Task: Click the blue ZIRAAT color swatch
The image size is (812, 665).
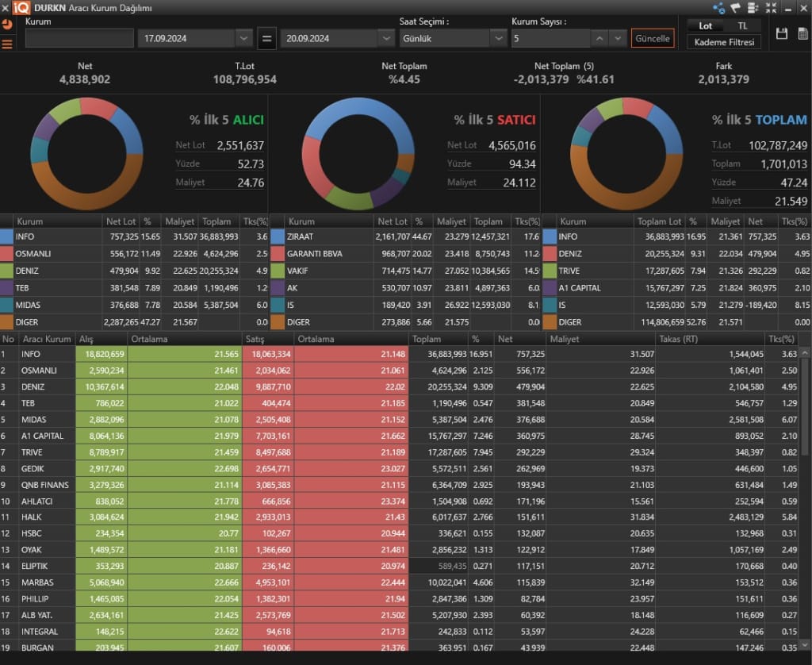Action: pyautogui.click(x=278, y=236)
